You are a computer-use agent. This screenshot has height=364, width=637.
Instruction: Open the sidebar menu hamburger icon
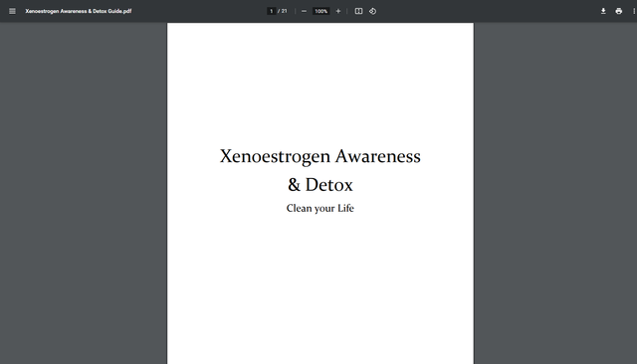(x=12, y=11)
